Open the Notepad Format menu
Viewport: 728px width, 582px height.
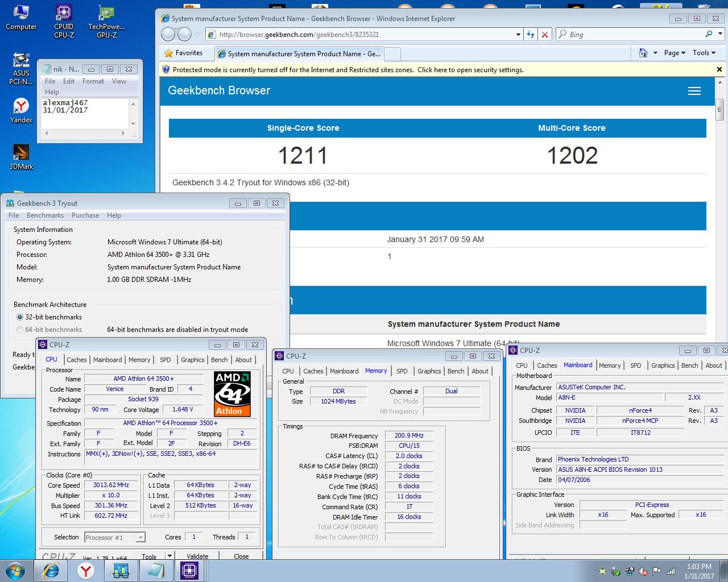tap(93, 81)
